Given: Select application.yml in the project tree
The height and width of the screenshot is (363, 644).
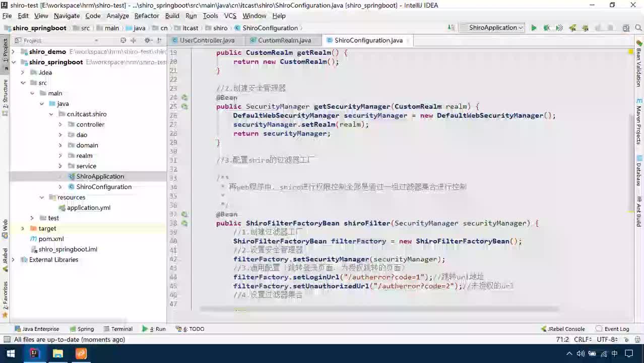Looking at the screenshot, I should coord(84,208).
